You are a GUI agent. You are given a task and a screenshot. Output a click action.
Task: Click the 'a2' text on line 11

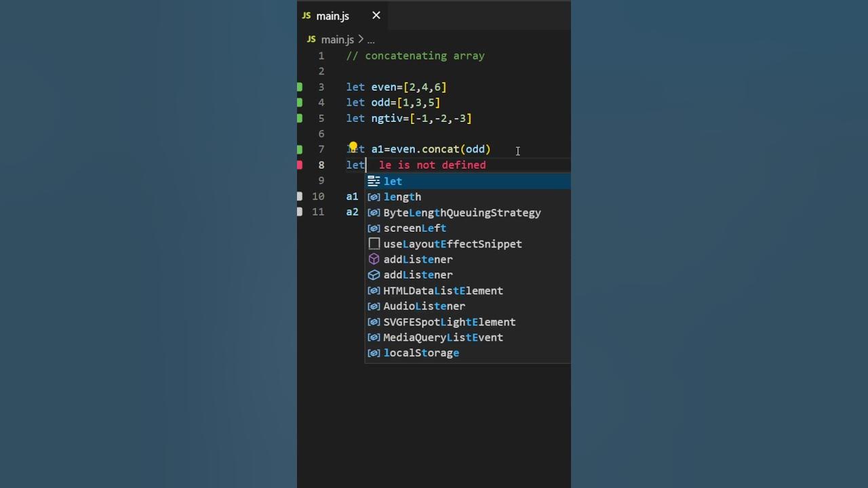(352, 211)
